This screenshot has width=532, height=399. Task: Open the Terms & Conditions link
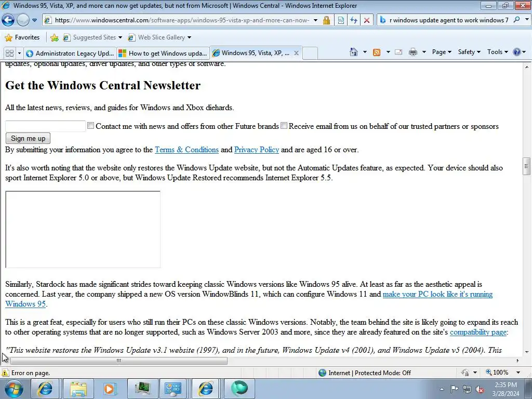pos(187,150)
